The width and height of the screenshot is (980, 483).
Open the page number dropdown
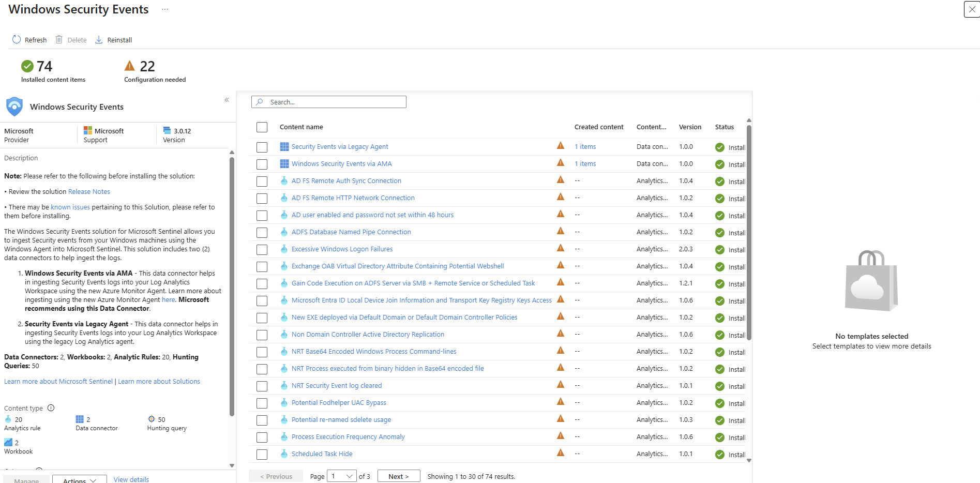(x=342, y=476)
